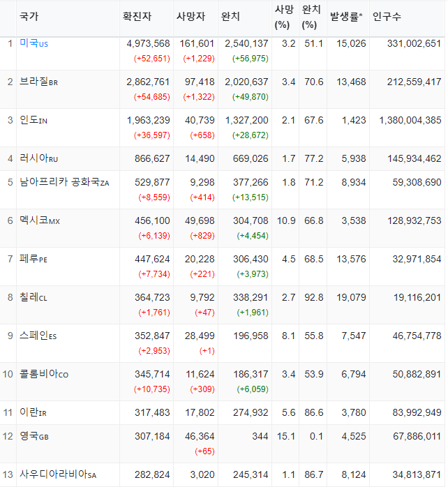Image resolution: width=448 pixels, height=487 pixels.
Task: Click Russia deaths value 14,490
Action: (x=200, y=158)
